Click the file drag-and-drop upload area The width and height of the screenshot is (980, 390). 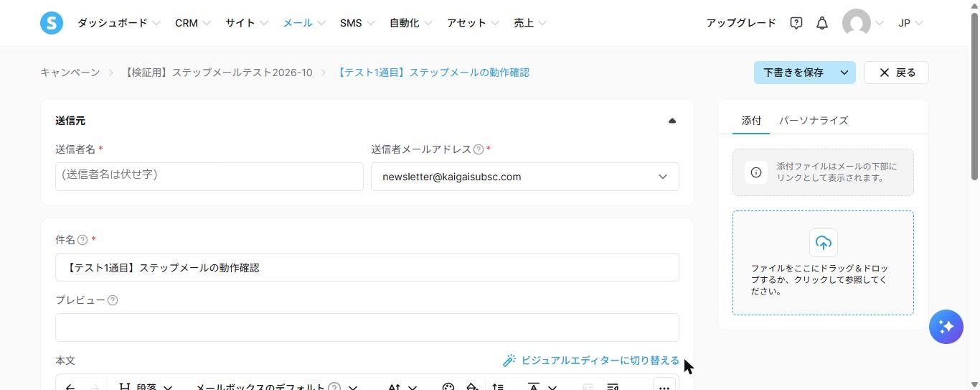[823, 263]
